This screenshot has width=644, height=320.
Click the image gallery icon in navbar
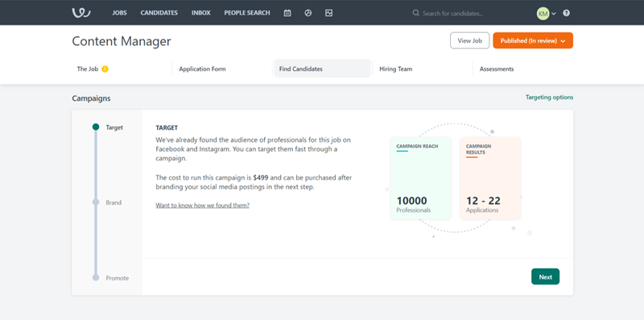pyautogui.click(x=328, y=13)
